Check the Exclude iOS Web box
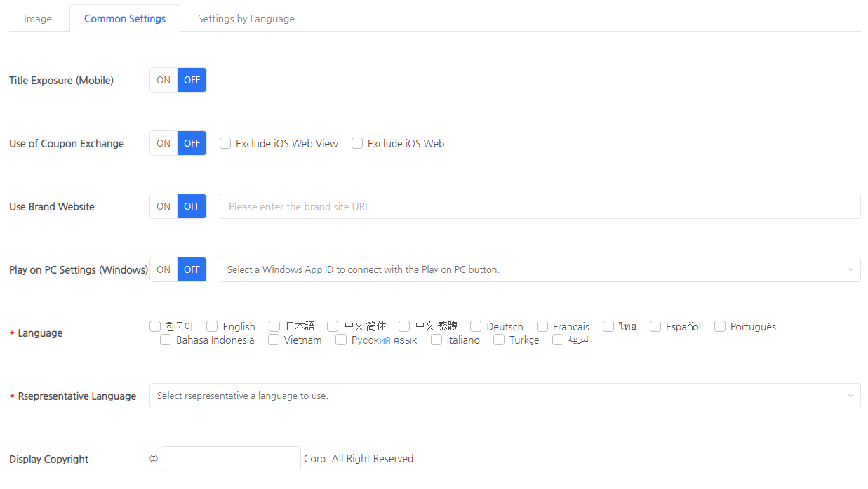The width and height of the screenshot is (868, 489). pyautogui.click(x=357, y=143)
